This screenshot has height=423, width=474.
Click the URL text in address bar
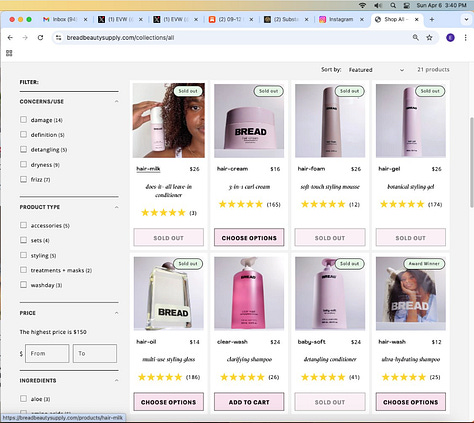pos(120,38)
